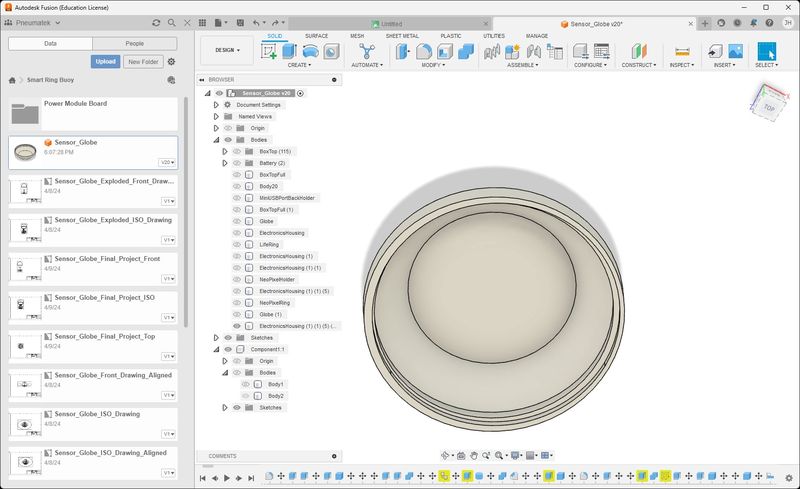The height and width of the screenshot is (489, 800).
Task: Select the Measure tool
Action: [x=682, y=52]
